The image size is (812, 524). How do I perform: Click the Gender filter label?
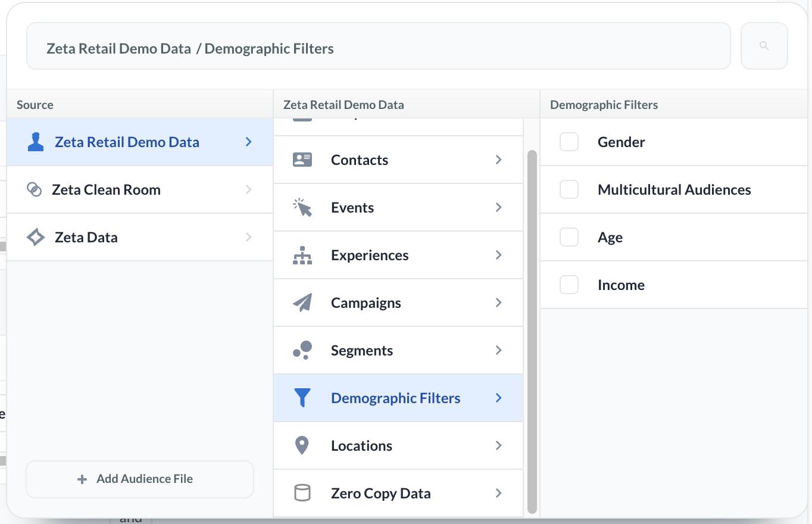coord(622,142)
